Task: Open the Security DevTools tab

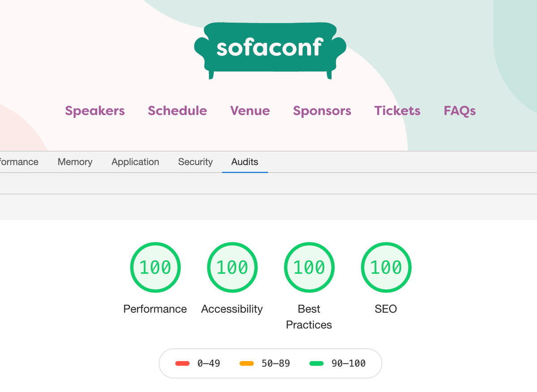Action: tap(195, 162)
